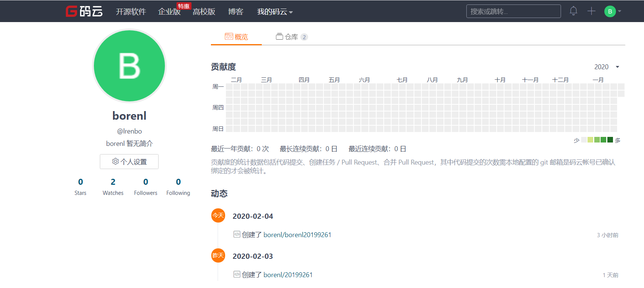Click the code icon beside borenl/20199261 entry

pyautogui.click(x=237, y=275)
